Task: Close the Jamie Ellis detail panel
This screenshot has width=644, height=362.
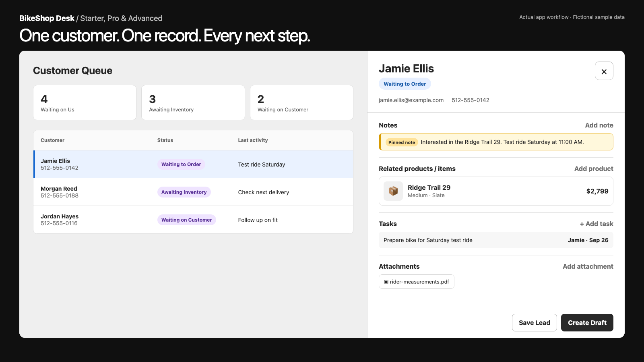Action: (604, 71)
